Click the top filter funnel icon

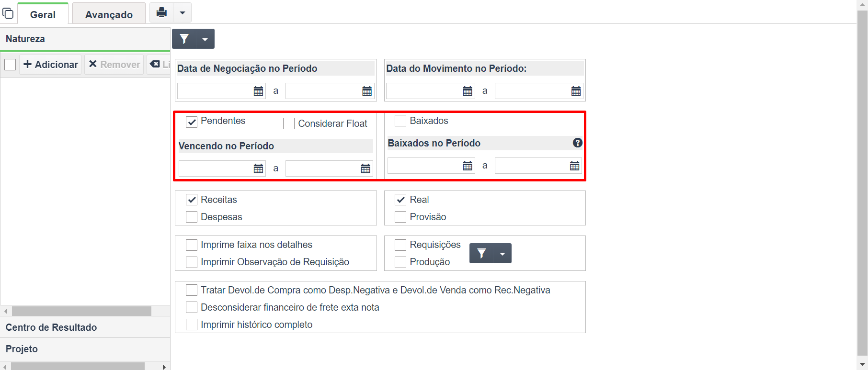(x=184, y=39)
